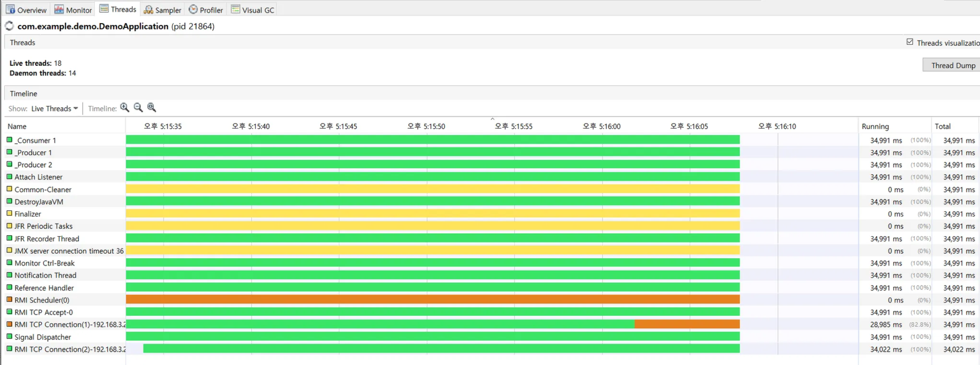Click orange segment of RMI TCP Connection(1) bar
Image resolution: width=980 pixels, height=365 pixels.
(x=687, y=324)
